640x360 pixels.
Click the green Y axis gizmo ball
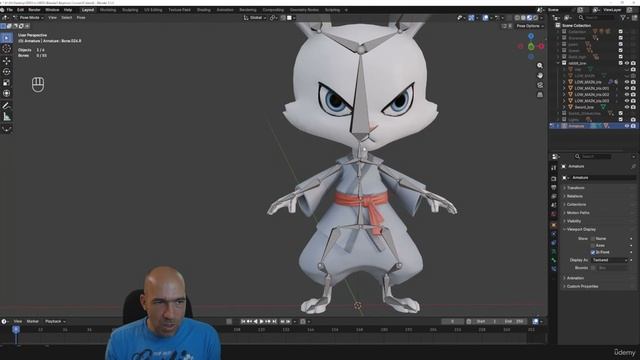(531, 47)
